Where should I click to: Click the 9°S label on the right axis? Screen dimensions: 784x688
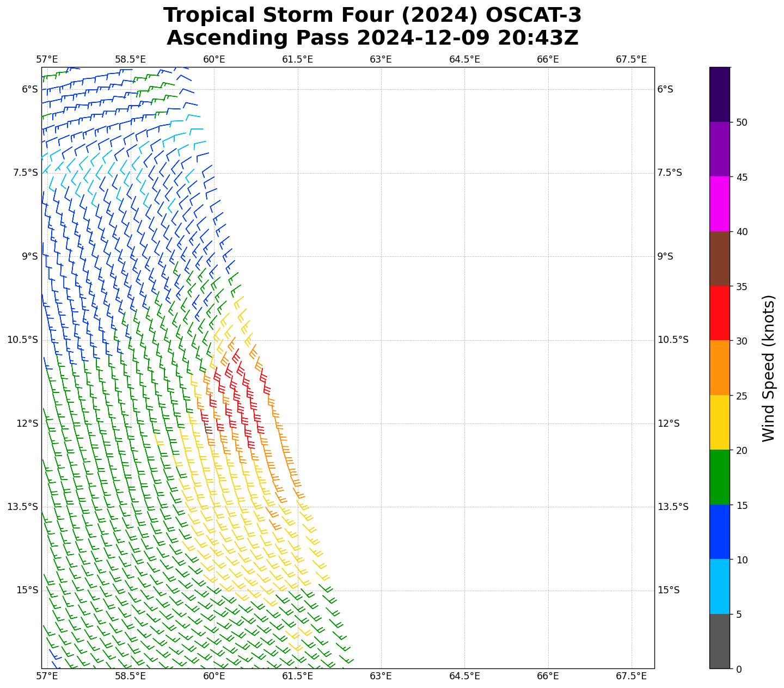click(x=665, y=256)
